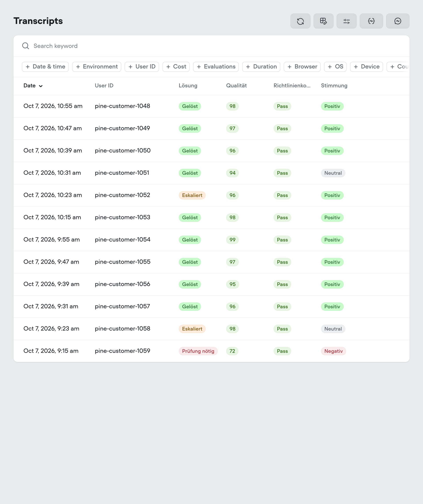
Task: Click quality score 72
Action: 232,351
